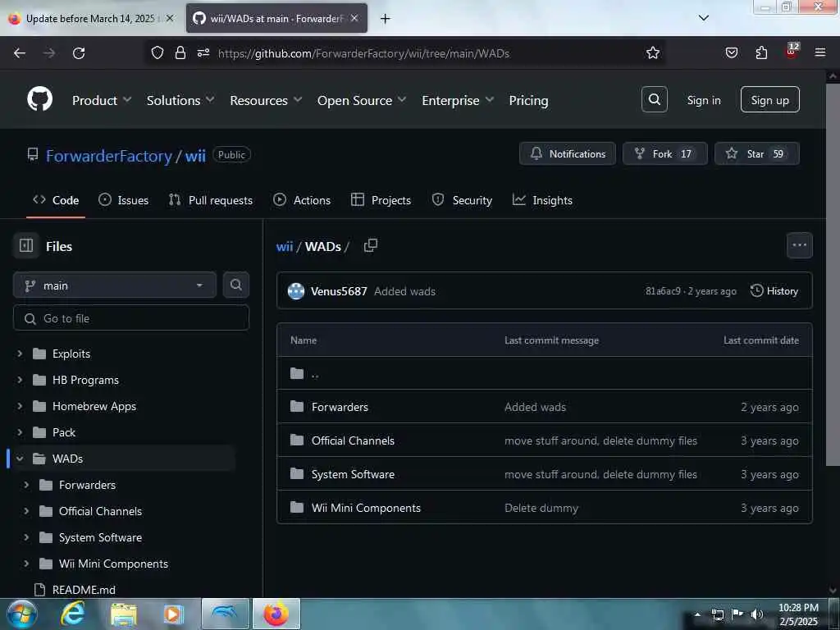Click the Sign up button

point(769,99)
